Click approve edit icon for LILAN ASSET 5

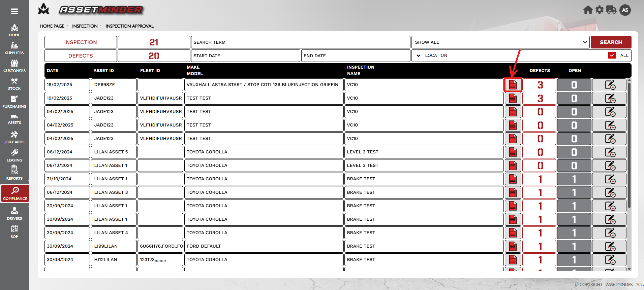pyautogui.click(x=609, y=152)
